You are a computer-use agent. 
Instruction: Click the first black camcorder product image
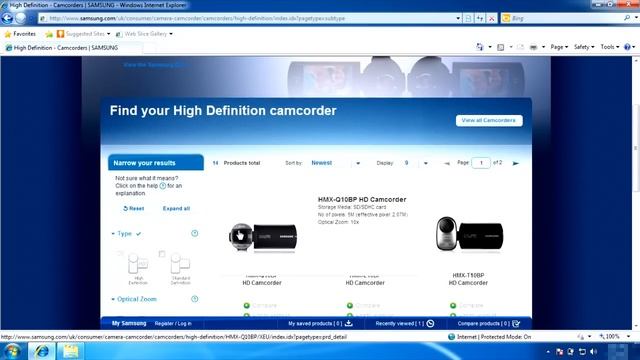263,238
